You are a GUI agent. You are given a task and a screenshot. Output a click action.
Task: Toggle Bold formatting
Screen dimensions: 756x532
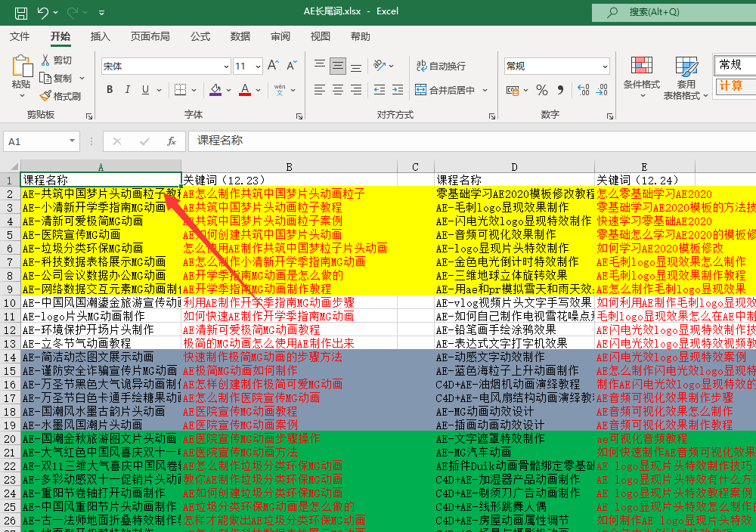click(110, 90)
